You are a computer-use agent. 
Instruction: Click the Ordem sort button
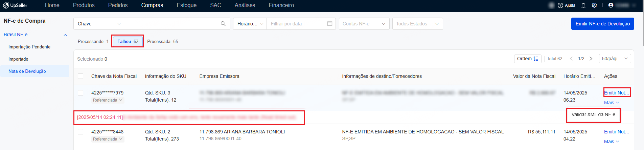point(528,59)
